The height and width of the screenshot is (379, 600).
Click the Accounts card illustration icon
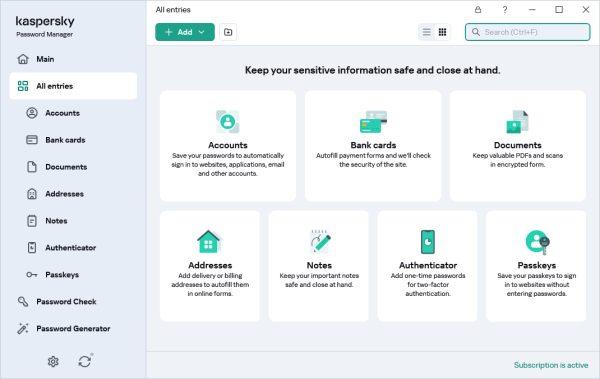coord(228,122)
